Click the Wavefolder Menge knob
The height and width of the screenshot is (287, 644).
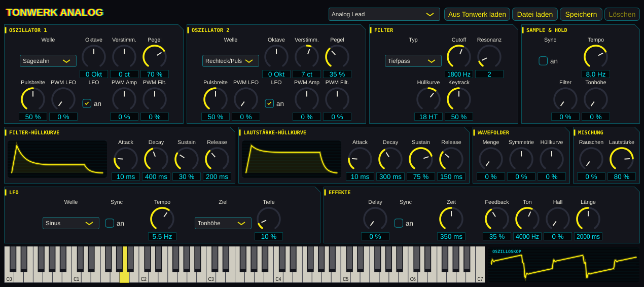(491, 159)
